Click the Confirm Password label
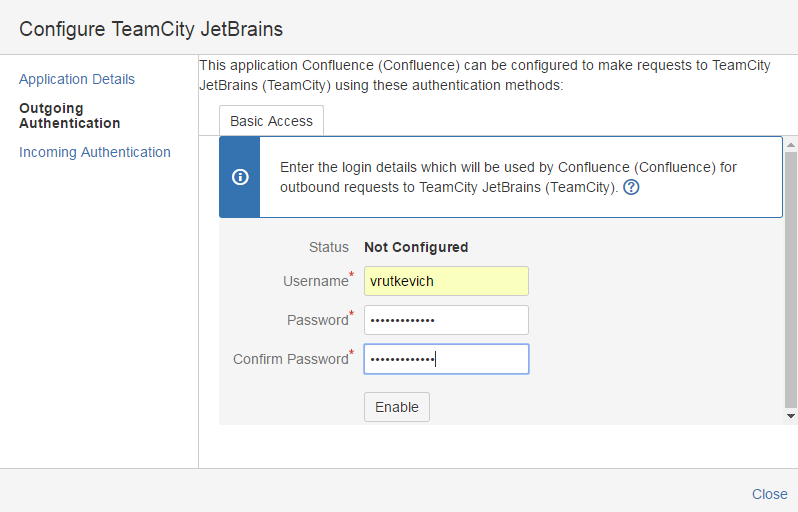Screen dimensions: 798x512 click(x=290, y=359)
